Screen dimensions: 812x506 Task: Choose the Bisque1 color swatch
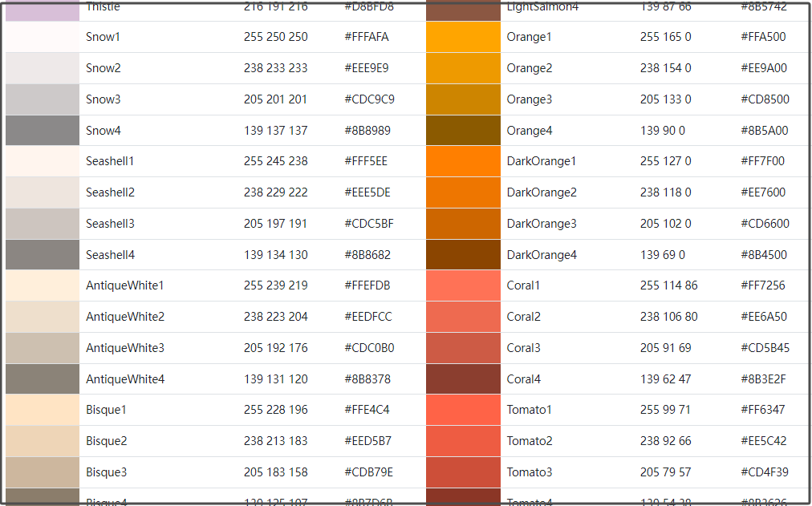tap(43, 410)
